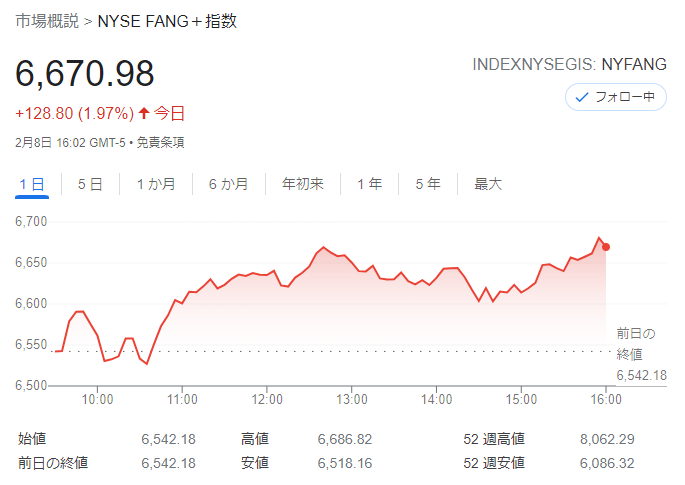
Task: Click the red upward arrow icon
Action: pos(144,114)
